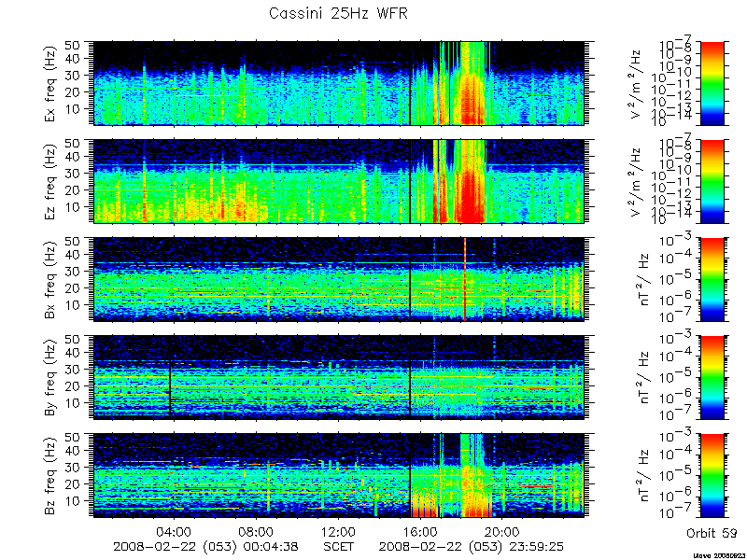Click the Bz panel rainbow color bar
The width and height of the screenshot is (747, 560).
click(x=712, y=476)
